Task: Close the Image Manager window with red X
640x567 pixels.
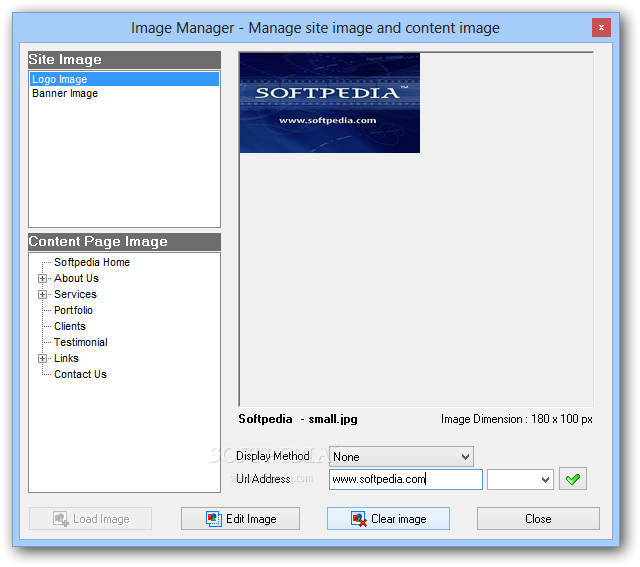Action: point(601,27)
